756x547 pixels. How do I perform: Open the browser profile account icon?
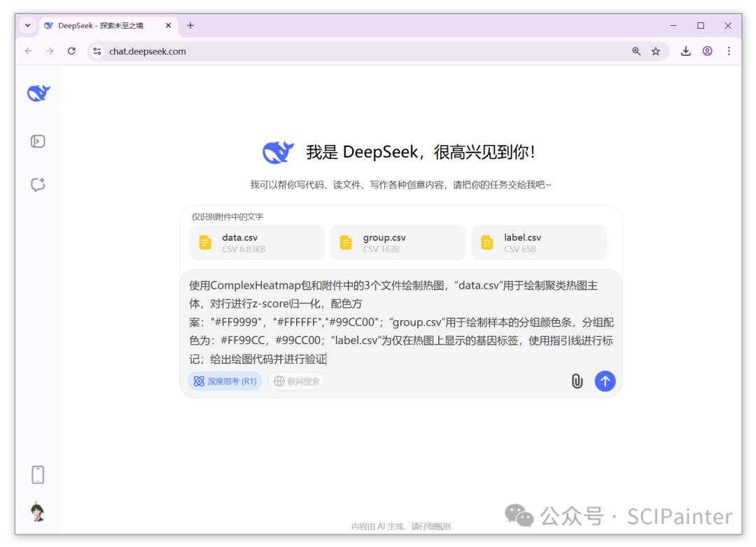pos(707,51)
